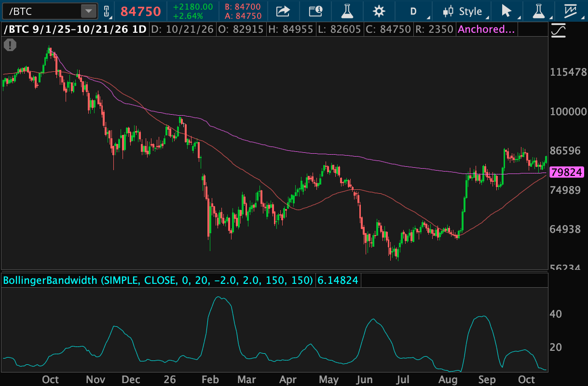Image resolution: width=588 pixels, height=386 pixels.
Task: Click the bid price B: 84700
Action: 243,7
